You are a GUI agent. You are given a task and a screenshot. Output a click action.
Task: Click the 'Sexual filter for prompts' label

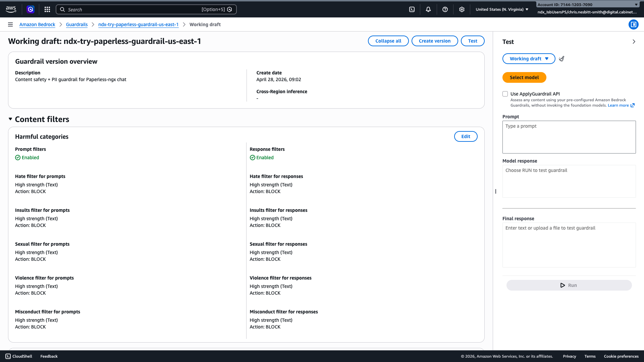coord(42,244)
